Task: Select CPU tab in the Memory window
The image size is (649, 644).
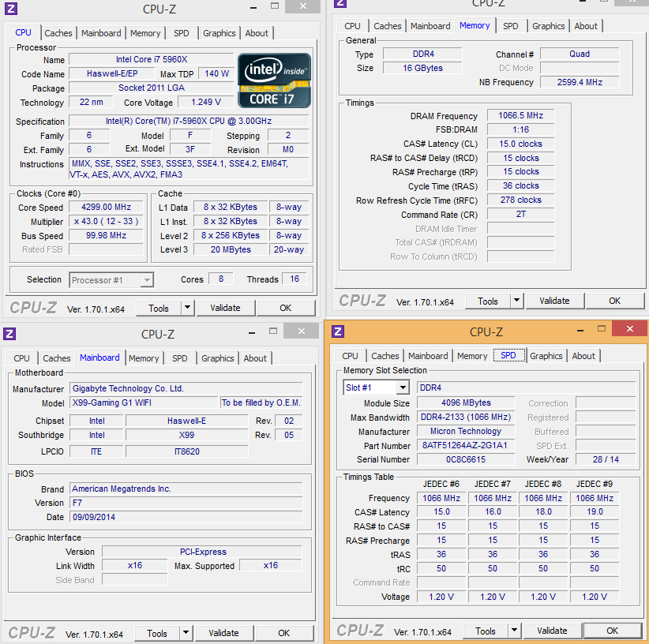Action: click(x=352, y=26)
